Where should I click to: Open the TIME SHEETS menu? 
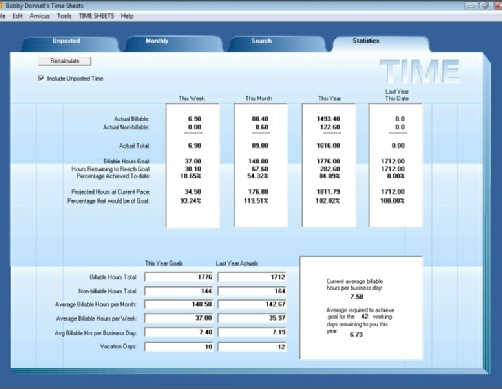click(96, 16)
